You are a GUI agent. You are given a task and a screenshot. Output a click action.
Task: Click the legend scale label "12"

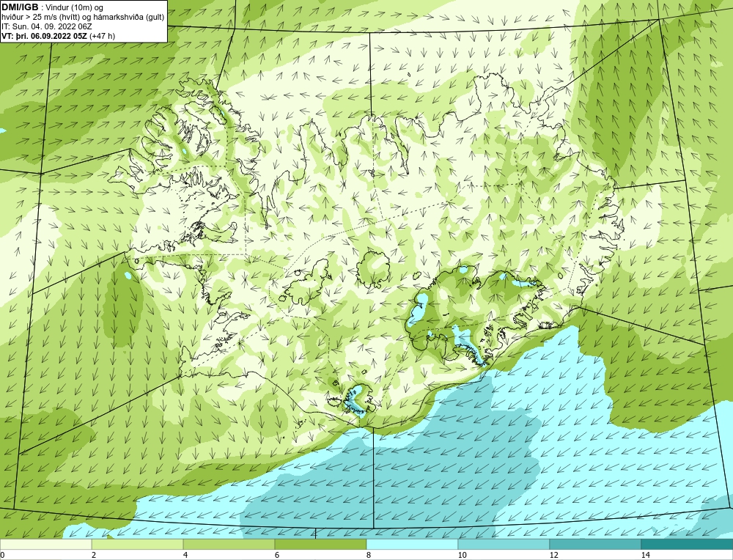pyautogui.click(x=553, y=555)
